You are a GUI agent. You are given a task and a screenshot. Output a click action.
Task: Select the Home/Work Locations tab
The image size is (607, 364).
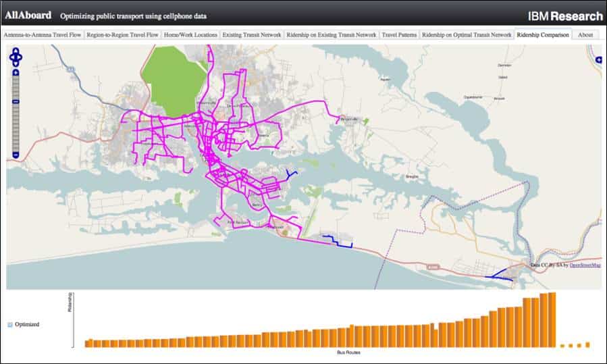coord(190,35)
